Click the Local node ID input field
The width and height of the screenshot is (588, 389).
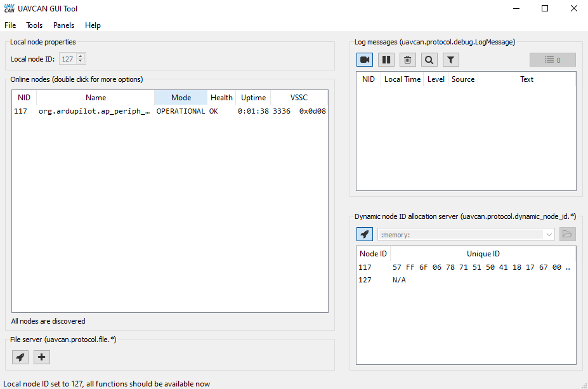(68, 58)
